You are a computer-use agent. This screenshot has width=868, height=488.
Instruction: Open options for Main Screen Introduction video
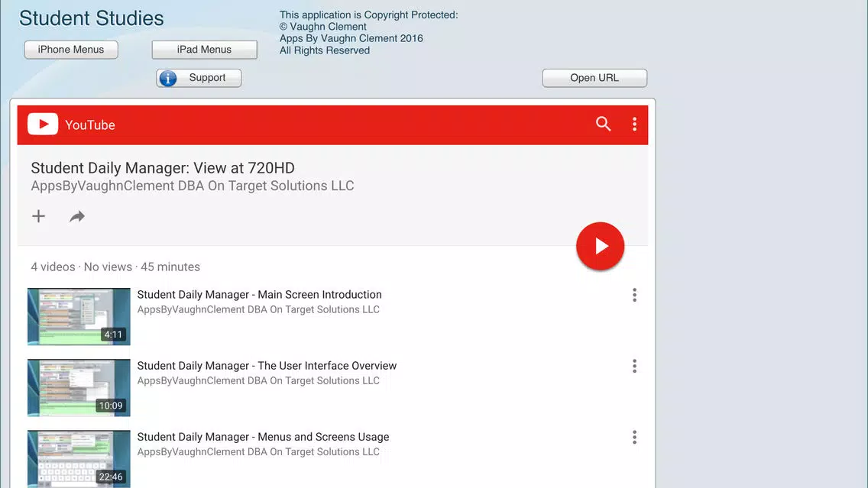pos(634,295)
